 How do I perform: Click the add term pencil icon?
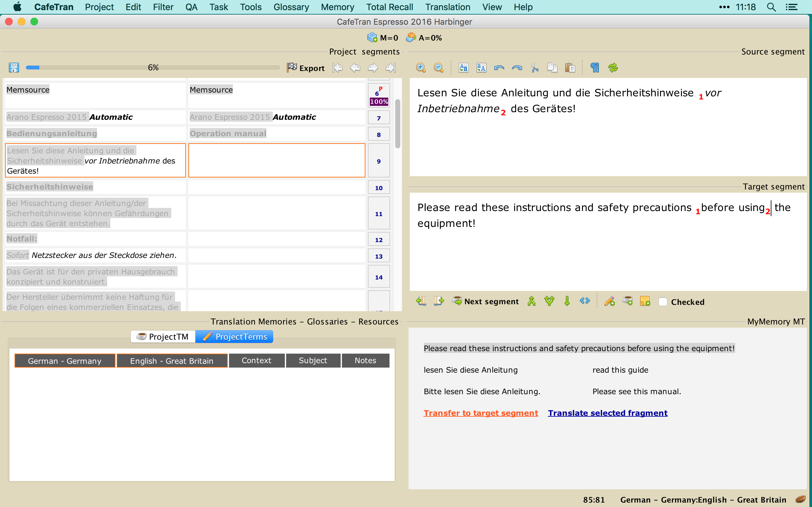pos(610,301)
